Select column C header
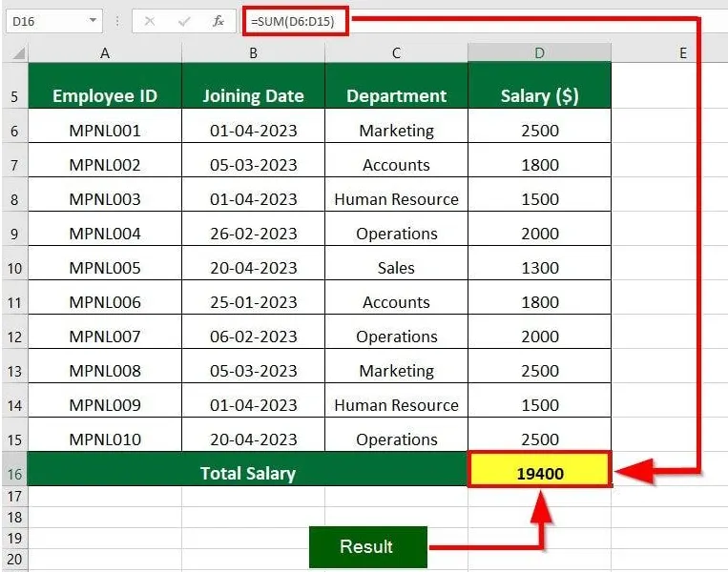728x572 pixels. tap(396, 52)
